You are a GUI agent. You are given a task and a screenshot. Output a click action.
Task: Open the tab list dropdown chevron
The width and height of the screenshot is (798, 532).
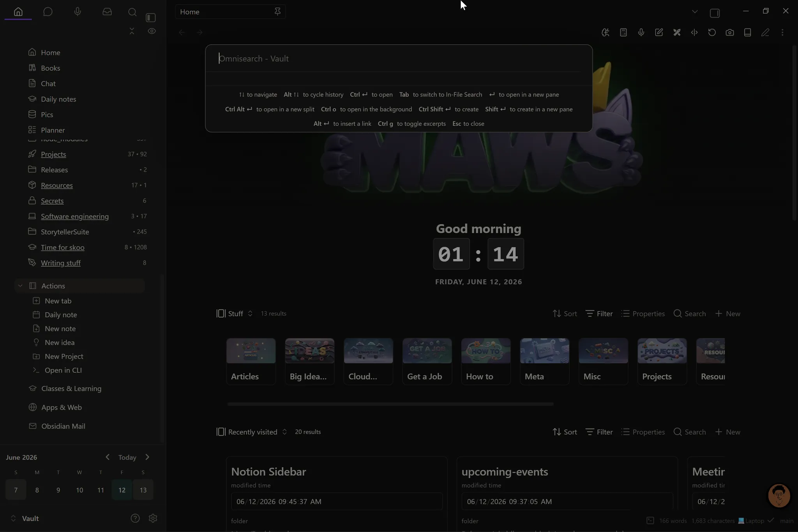[695, 12]
